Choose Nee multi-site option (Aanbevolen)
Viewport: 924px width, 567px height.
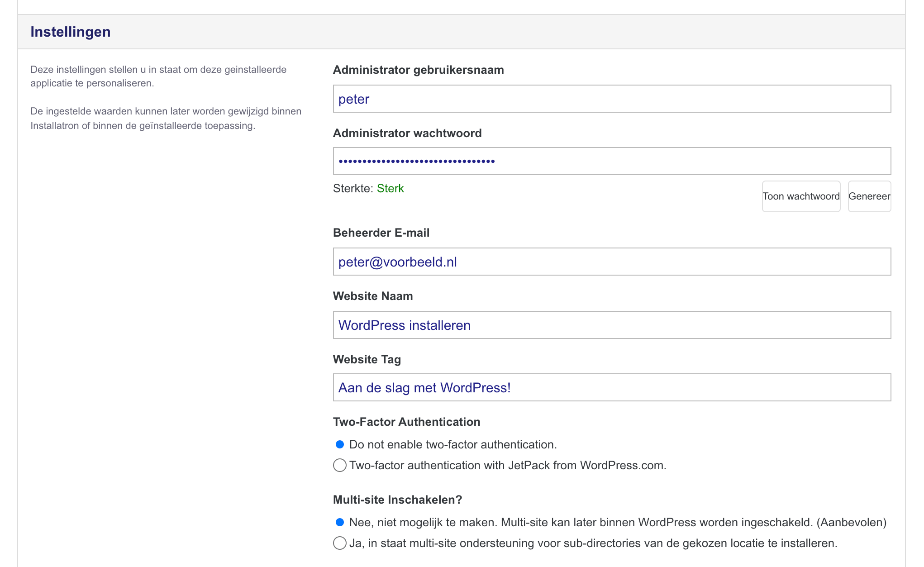(340, 522)
